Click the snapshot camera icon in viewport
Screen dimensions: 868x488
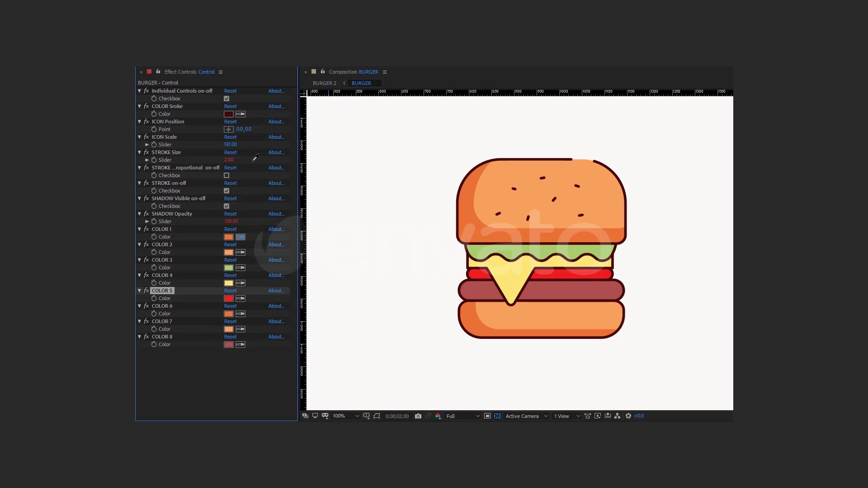418,416
